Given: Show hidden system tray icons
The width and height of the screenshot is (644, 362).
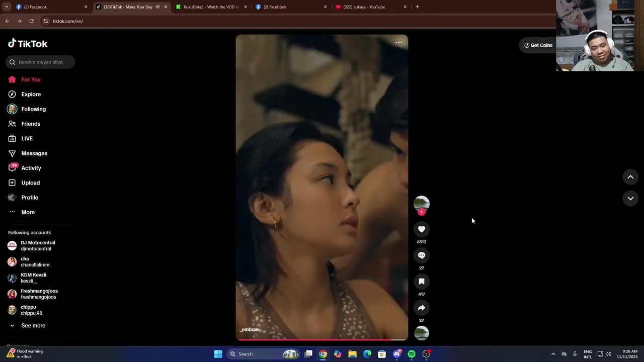Looking at the screenshot, I should [553, 354].
